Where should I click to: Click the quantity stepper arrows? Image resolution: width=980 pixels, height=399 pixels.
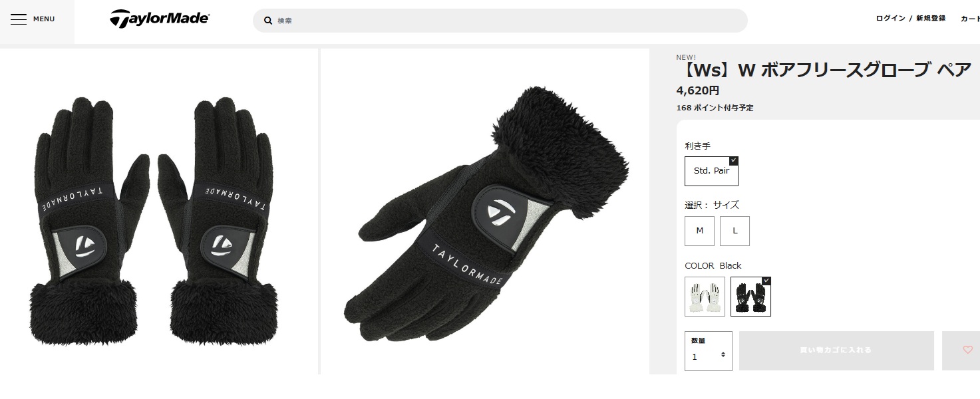point(723,355)
